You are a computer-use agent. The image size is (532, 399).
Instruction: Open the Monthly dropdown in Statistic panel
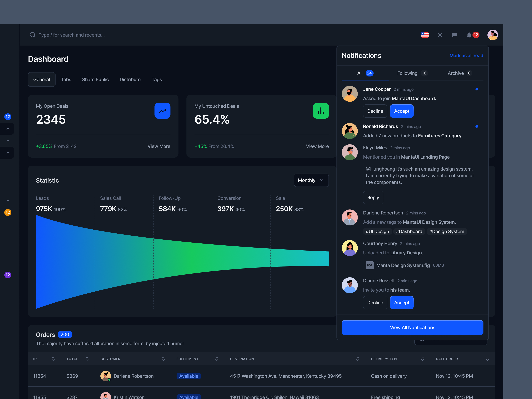click(x=311, y=180)
